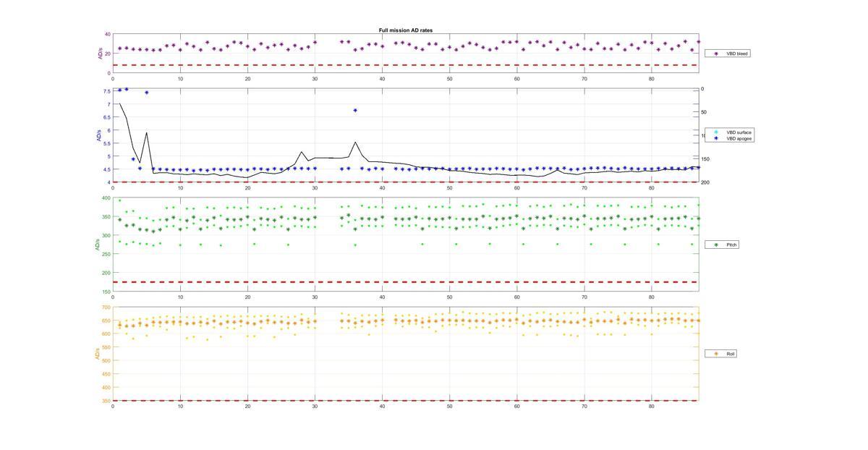Click y-axis tick "700" on the Roll plot
This screenshot has width=868, height=450.
[x=106, y=307]
